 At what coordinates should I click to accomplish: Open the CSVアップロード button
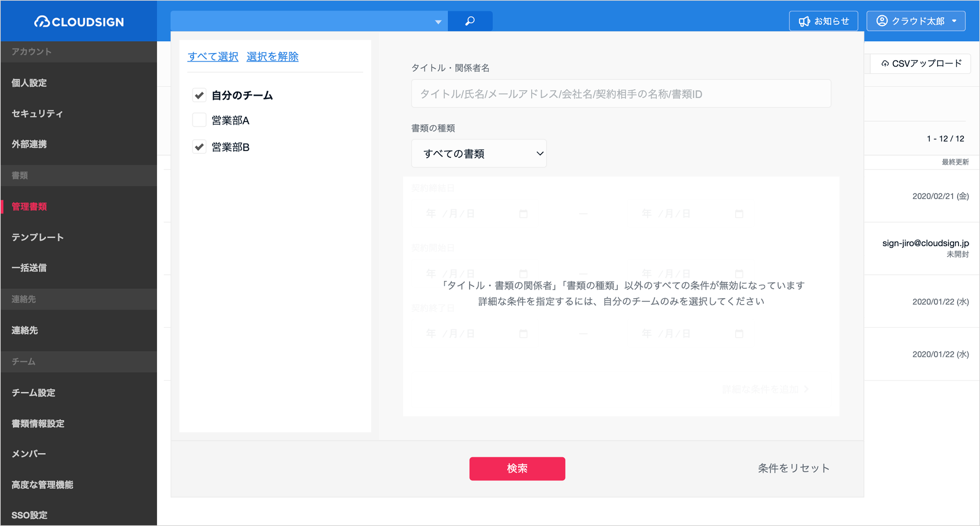[x=921, y=64]
